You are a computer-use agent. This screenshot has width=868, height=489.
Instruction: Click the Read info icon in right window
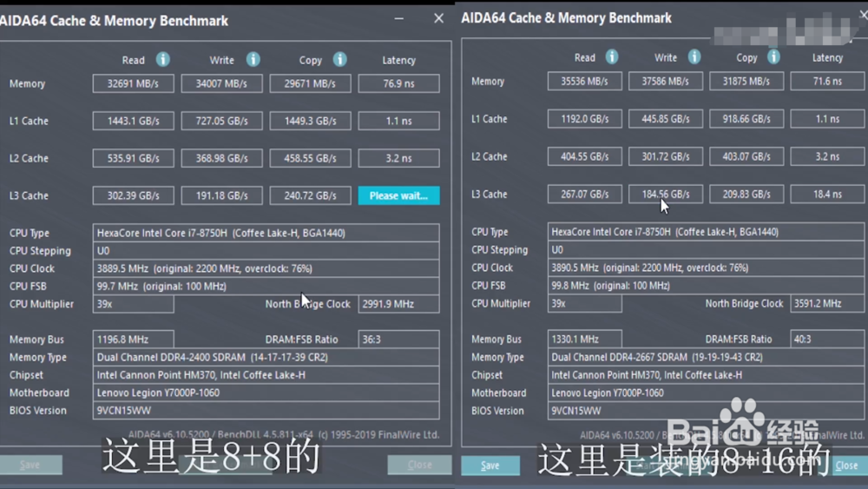[x=612, y=56]
